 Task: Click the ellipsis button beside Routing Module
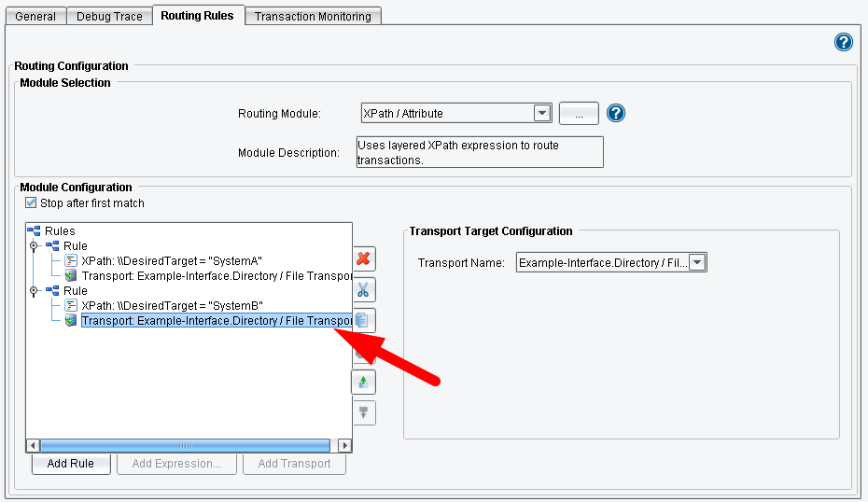[579, 113]
